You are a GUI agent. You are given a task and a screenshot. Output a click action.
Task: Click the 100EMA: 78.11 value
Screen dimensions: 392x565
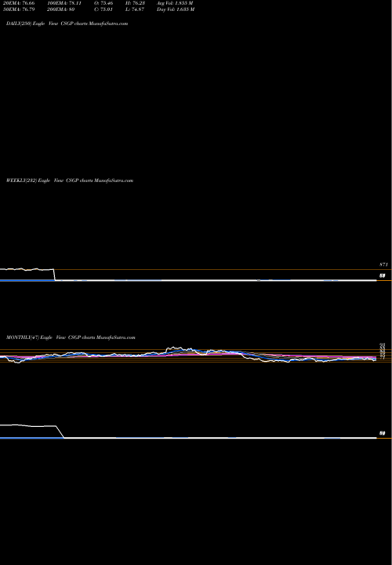click(x=64, y=3)
